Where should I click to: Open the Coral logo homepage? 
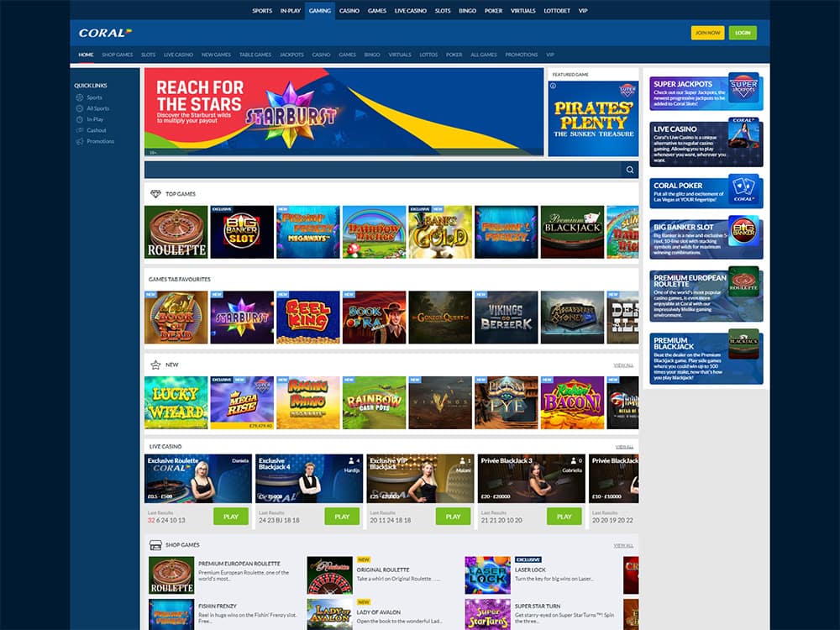pos(105,33)
